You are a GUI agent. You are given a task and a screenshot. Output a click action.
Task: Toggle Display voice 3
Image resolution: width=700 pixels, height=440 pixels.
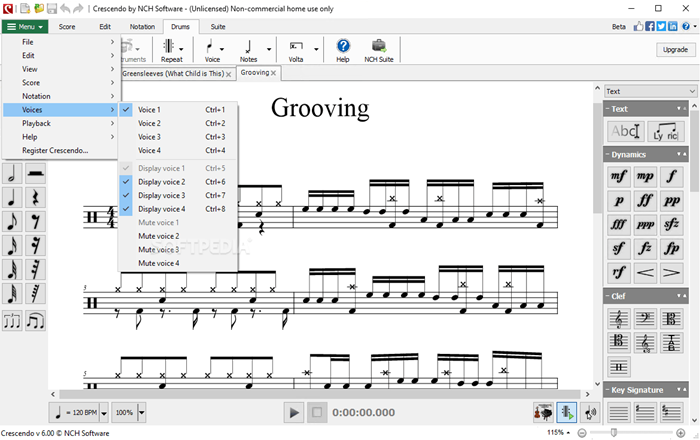click(x=177, y=195)
